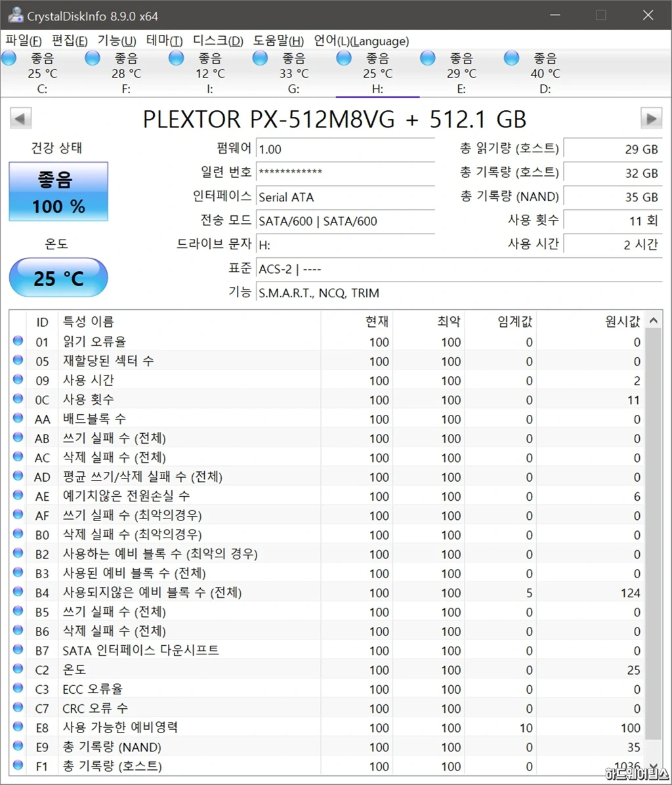The width and height of the screenshot is (672, 785).
Task: Select the G: drive tab
Action: pyautogui.click(x=294, y=73)
